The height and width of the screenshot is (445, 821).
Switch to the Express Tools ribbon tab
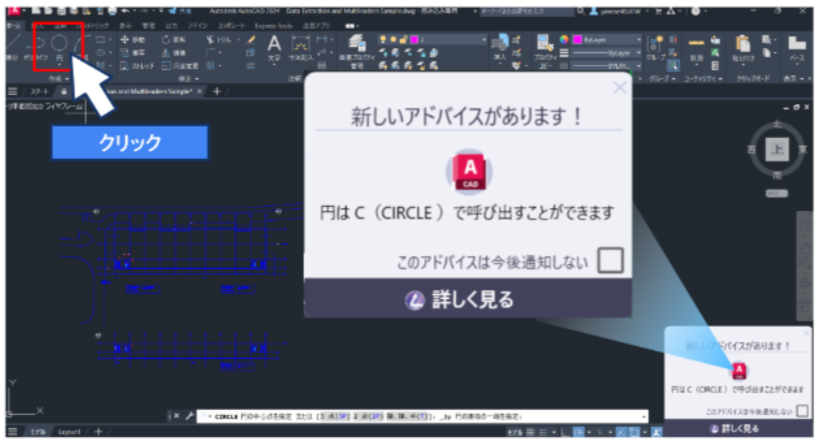click(273, 26)
